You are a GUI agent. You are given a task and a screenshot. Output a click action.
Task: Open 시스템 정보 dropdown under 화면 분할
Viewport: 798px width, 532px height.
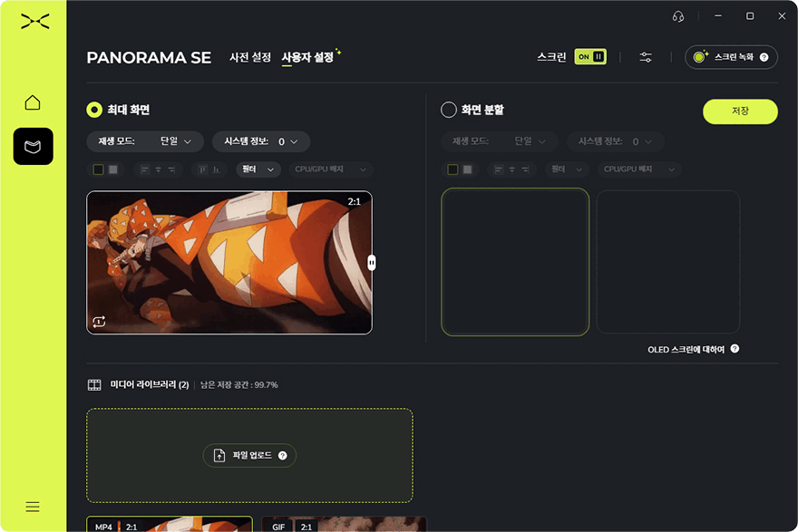[616, 141]
